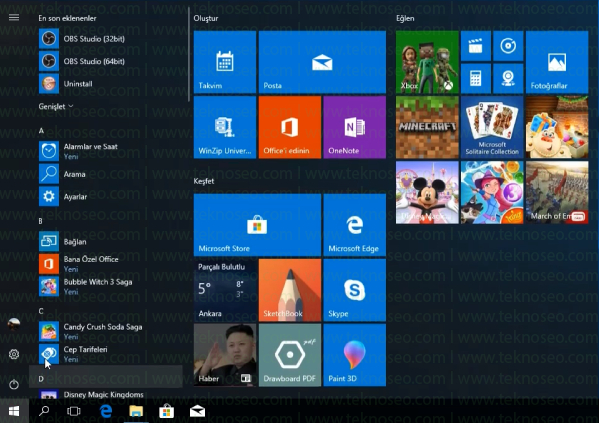Open the Posta mail tile

(322, 62)
